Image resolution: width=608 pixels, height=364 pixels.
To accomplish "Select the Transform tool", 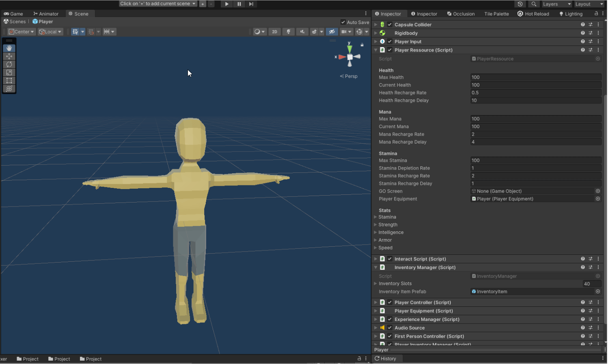I will [9, 89].
